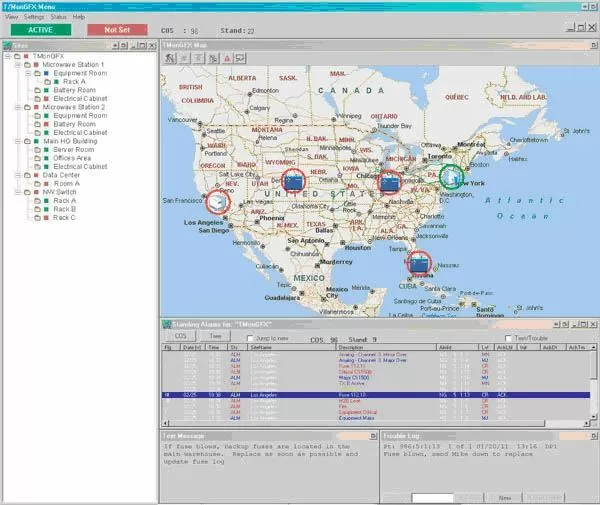This screenshot has width=600, height=505.
Task: Toggle the Text/Trouble checkbox
Action: 508,339
